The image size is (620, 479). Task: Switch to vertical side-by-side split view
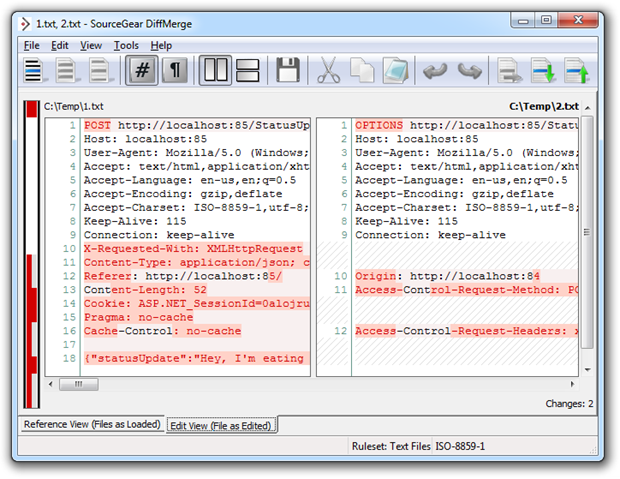(215, 70)
